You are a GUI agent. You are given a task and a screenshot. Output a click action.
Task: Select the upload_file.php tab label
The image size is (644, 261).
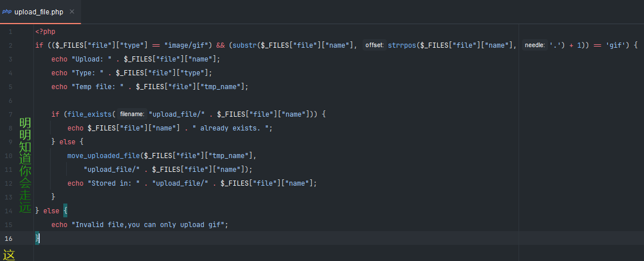[39, 11]
